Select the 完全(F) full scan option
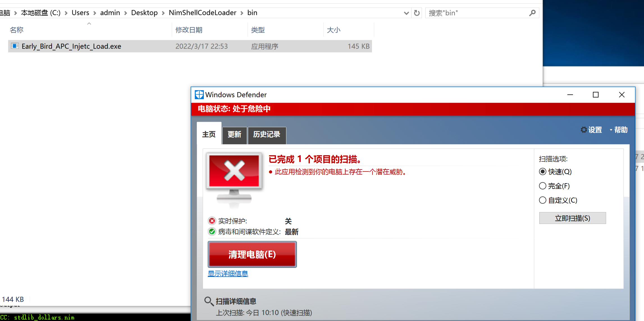Image resolution: width=644 pixels, height=321 pixels. [543, 186]
